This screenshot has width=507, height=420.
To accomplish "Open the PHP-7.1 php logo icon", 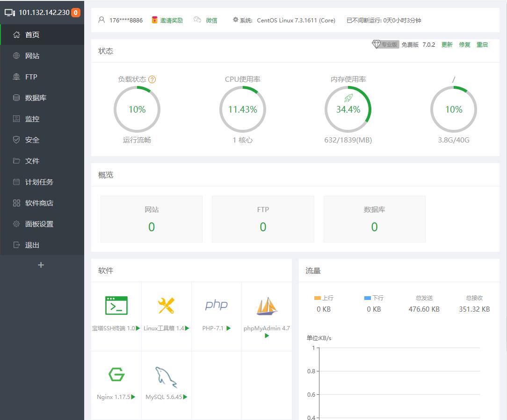I will [x=216, y=304].
